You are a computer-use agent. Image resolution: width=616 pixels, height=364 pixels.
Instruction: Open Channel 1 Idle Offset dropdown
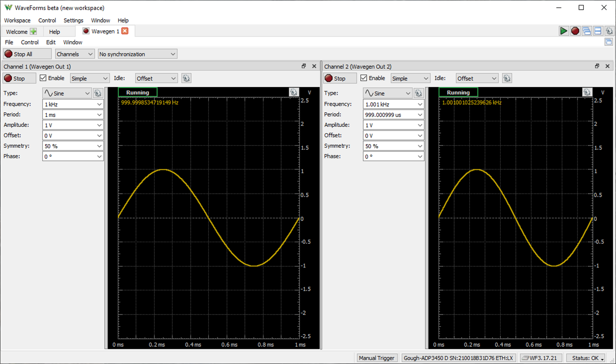[157, 78]
